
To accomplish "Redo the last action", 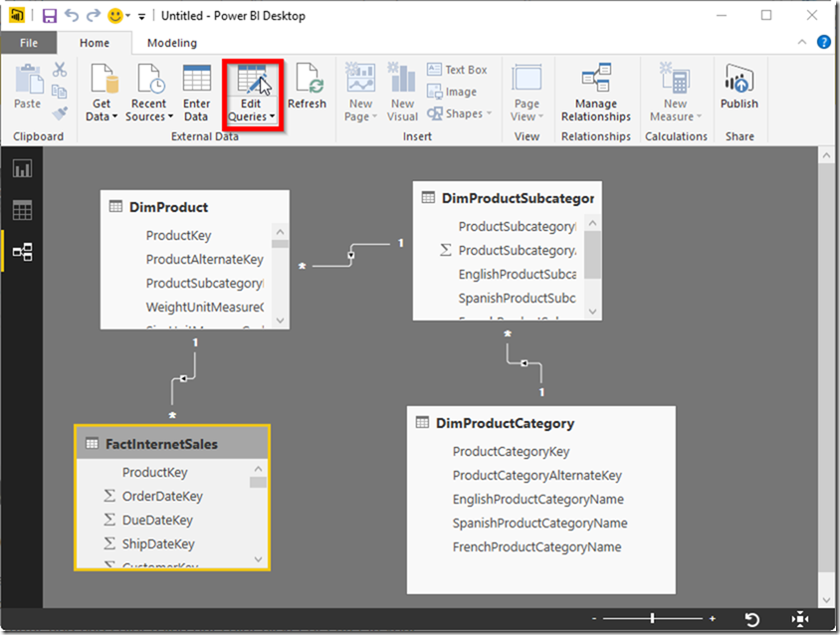I will click(94, 16).
